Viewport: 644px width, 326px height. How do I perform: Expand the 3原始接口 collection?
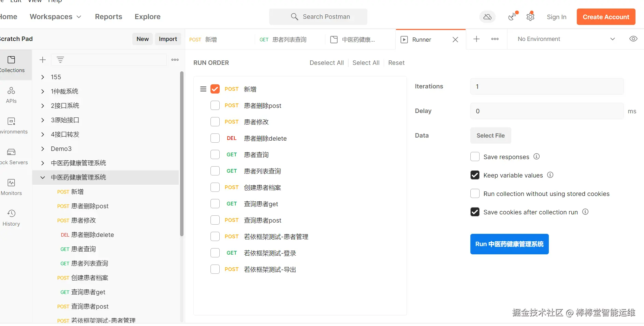[43, 120]
